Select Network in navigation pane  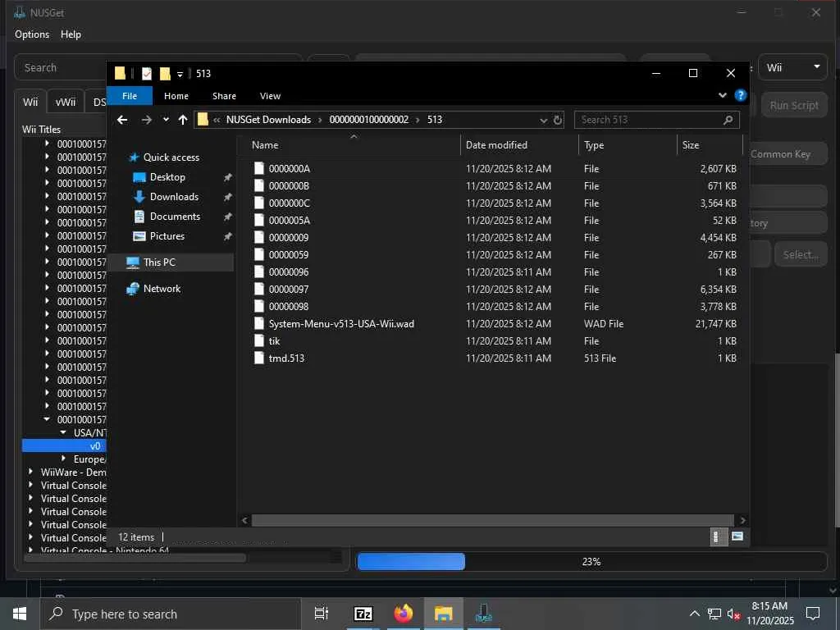162,289
